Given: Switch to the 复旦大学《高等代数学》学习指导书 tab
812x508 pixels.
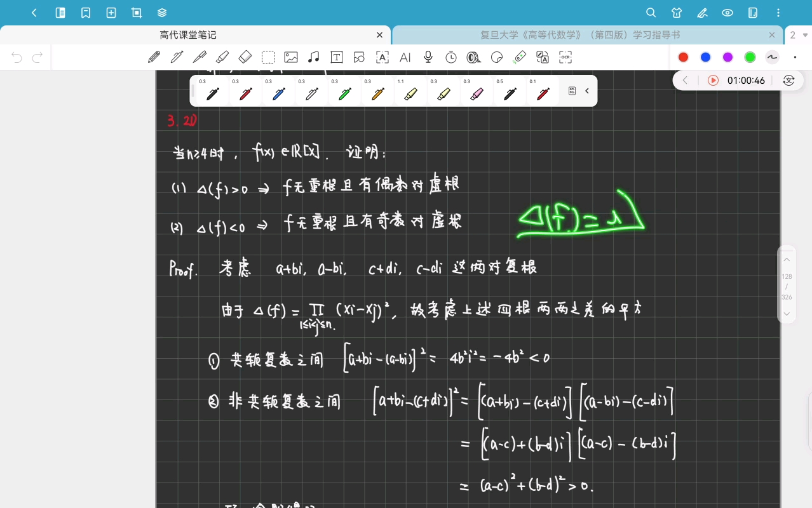Looking at the screenshot, I should [580, 36].
